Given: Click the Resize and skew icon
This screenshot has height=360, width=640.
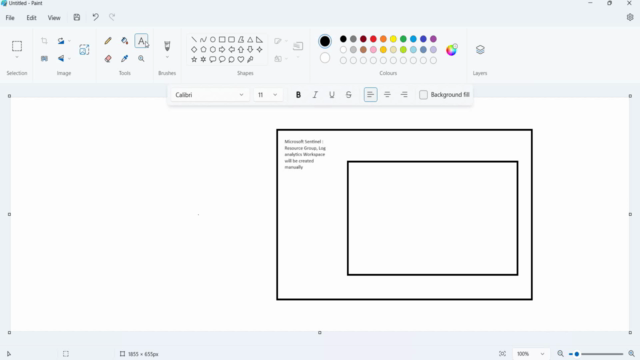Looking at the screenshot, I should pos(84,50).
